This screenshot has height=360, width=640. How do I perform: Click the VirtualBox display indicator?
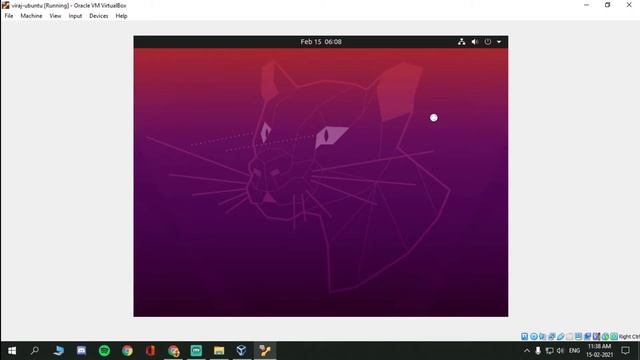point(578,336)
